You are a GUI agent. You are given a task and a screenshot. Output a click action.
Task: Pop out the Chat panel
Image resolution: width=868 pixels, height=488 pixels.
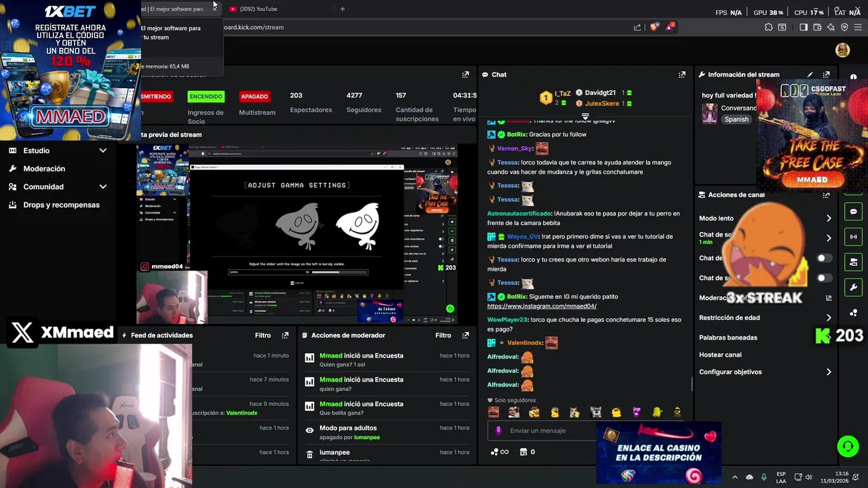(x=682, y=75)
